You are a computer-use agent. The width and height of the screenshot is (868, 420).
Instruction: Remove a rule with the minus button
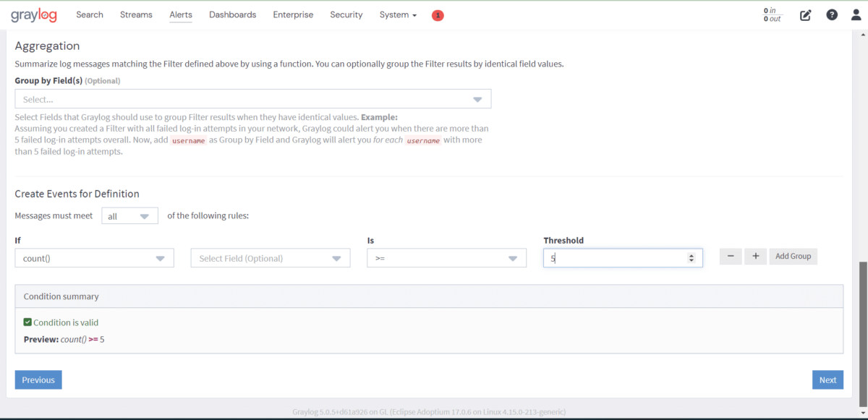pyautogui.click(x=730, y=256)
